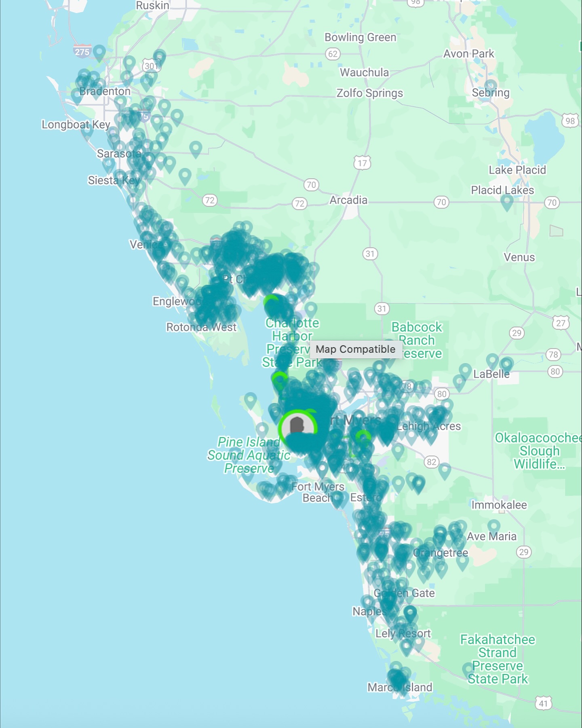Click the Venus town label

tap(519, 257)
